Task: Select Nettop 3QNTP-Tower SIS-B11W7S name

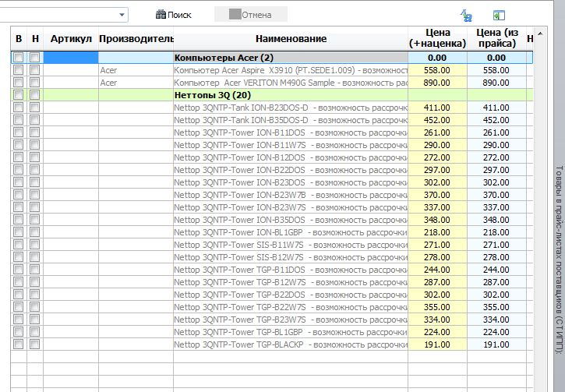Action: point(291,245)
